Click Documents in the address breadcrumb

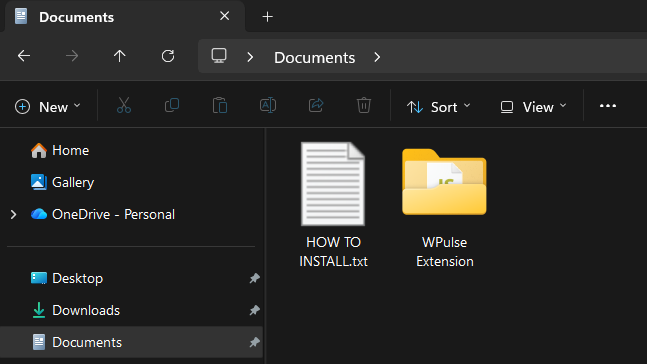[x=314, y=57]
